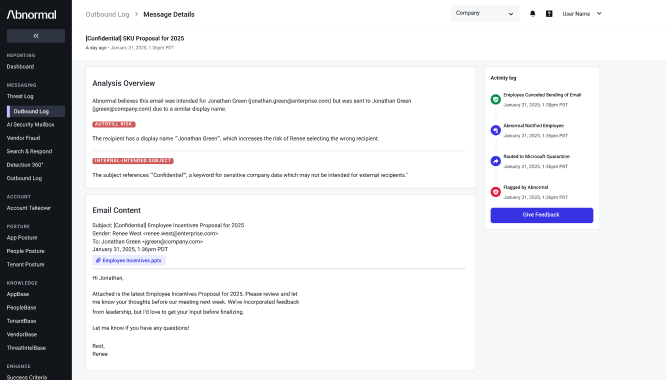Click the Abnormal logo
This screenshot has width=666, height=380.
coord(31,14)
